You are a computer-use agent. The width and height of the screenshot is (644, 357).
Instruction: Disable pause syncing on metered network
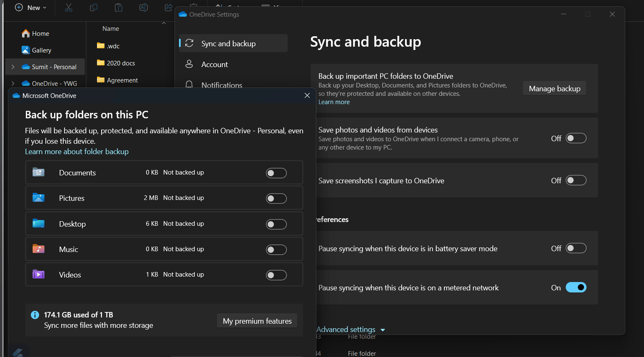576,287
